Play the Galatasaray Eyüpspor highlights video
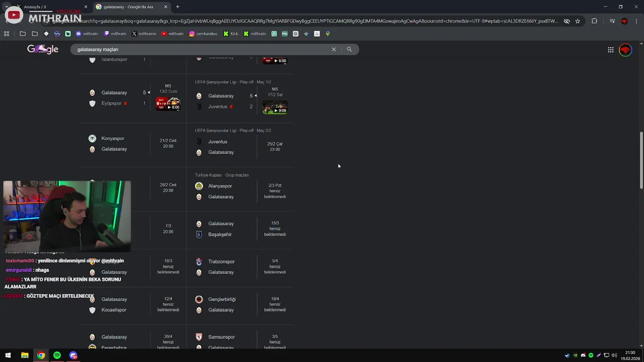This screenshot has height=362, width=644. click(168, 104)
